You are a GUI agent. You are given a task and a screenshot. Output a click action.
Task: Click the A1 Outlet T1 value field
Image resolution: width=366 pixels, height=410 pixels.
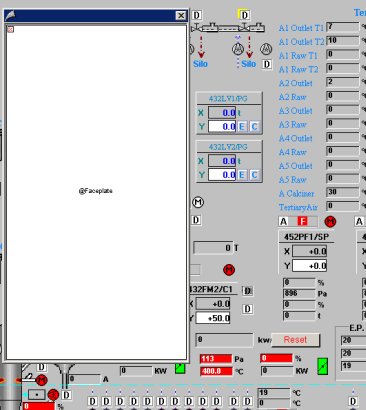point(343,27)
